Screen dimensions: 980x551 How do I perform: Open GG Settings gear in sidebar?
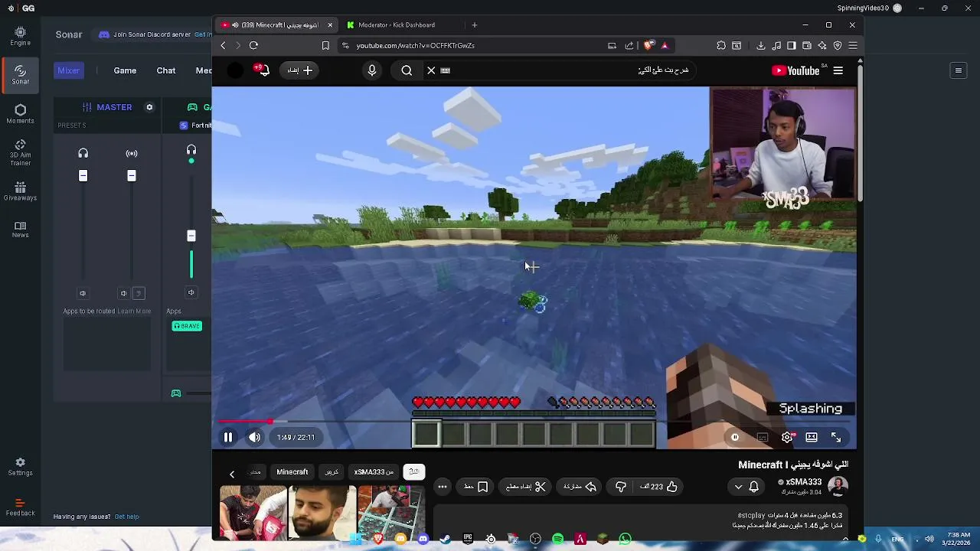pos(21,467)
